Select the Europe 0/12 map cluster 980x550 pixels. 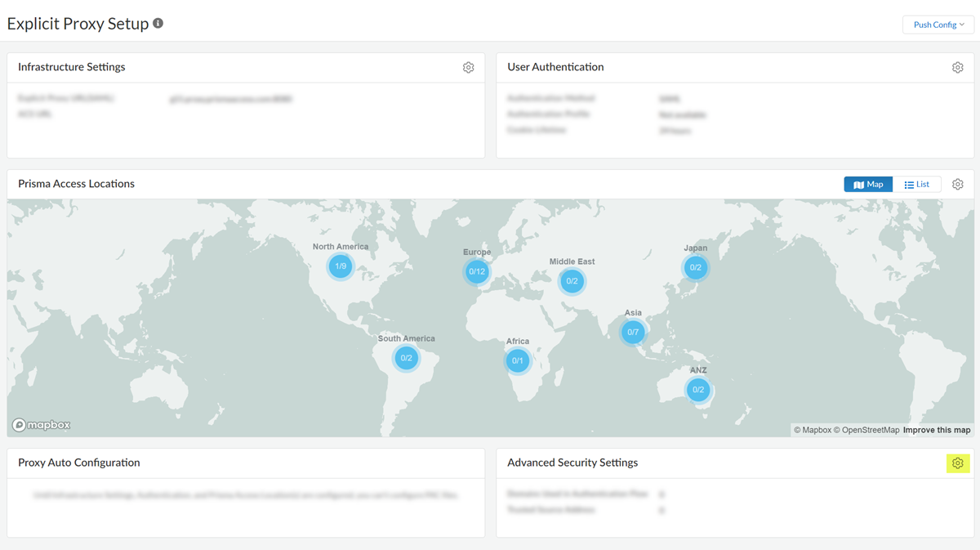[x=477, y=271]
